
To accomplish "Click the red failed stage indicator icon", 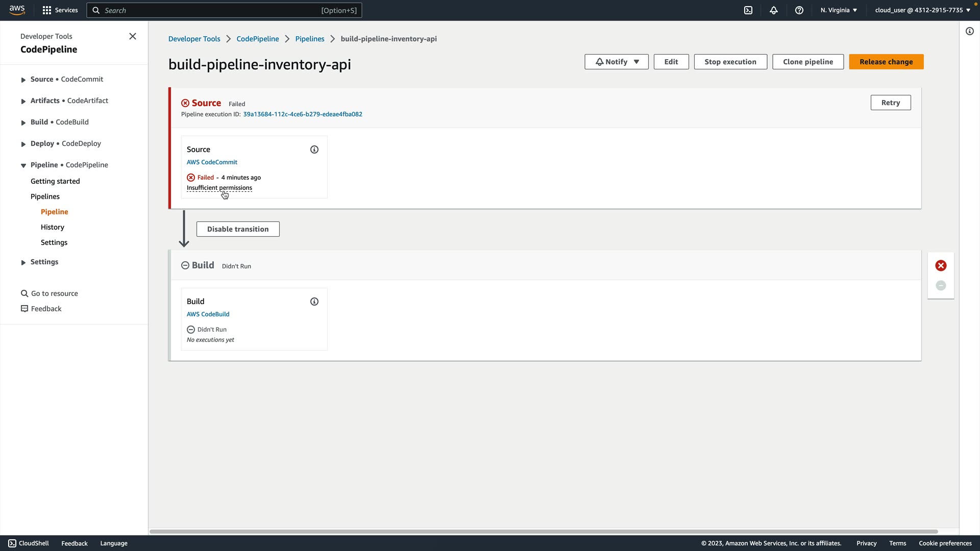I will click(x=941, y=266).
